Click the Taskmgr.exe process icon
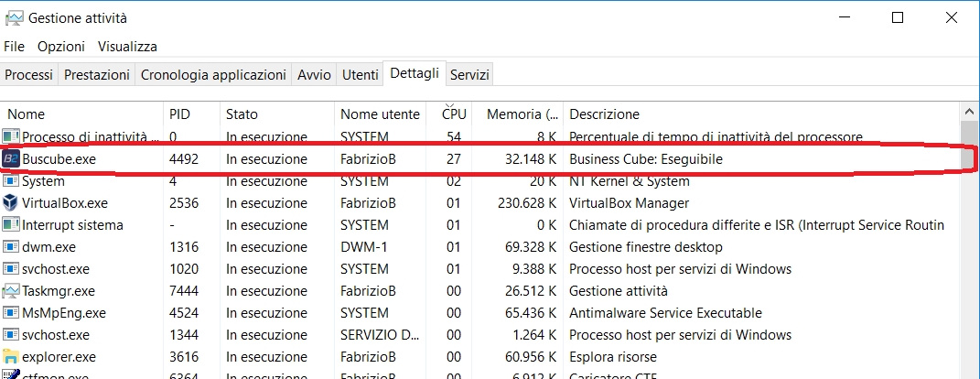Image resolution: width=980 pixels, height=379 pixels. pos(12,291)
